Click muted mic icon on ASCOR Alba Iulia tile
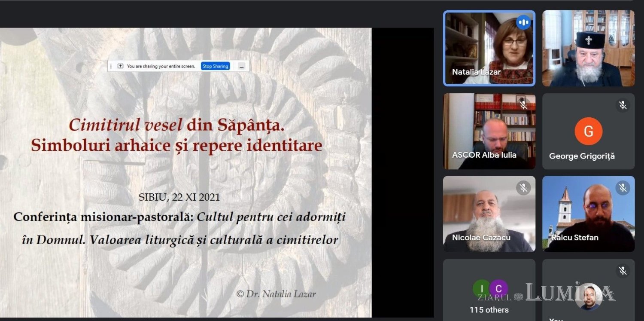Screen dimensions: 644x321 523,105
